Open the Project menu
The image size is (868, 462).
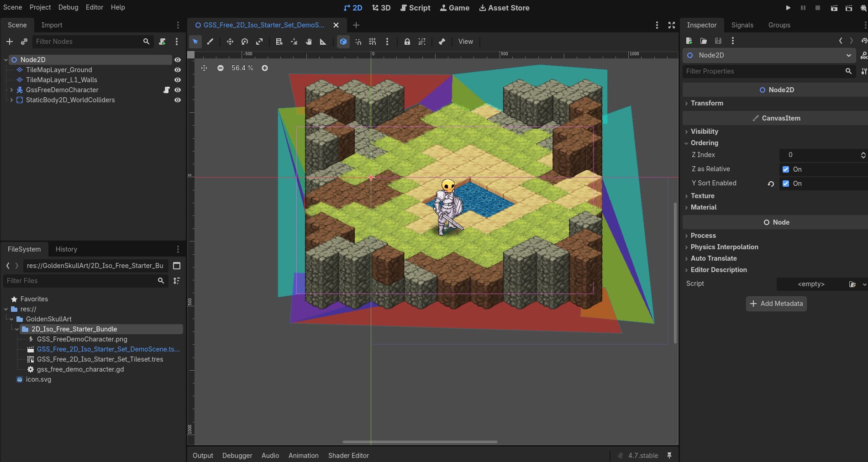click(40, 7)
